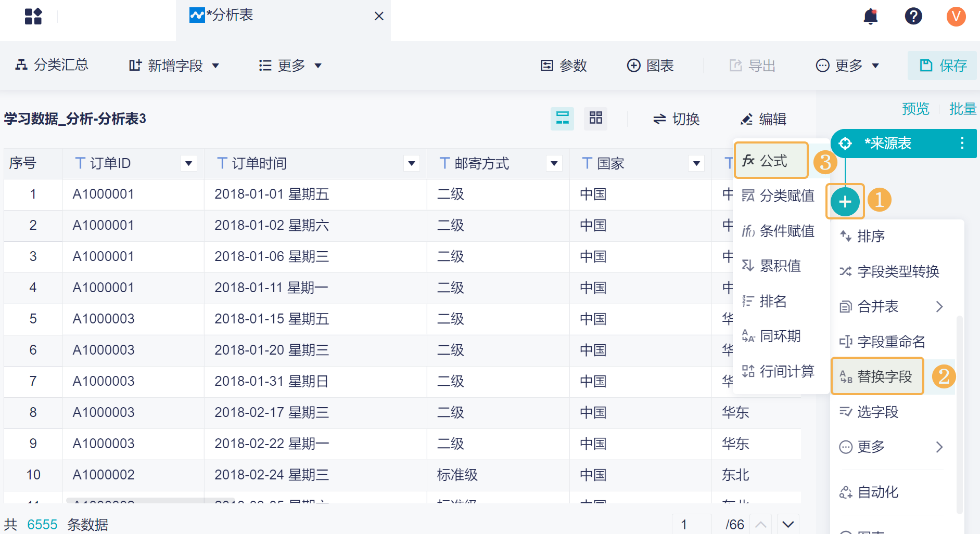
Task: Open the *来源表 step options menu
Action: [962, 143]
